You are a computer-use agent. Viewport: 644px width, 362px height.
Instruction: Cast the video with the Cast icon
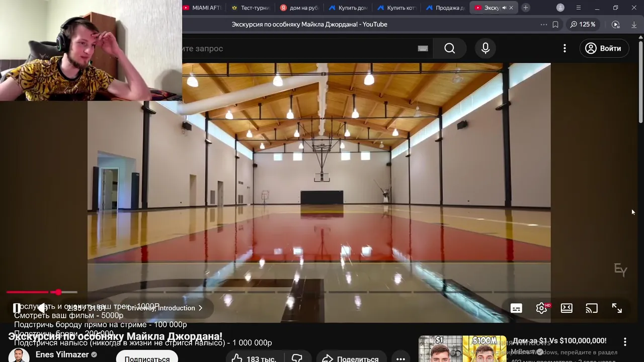click(592, 308)
